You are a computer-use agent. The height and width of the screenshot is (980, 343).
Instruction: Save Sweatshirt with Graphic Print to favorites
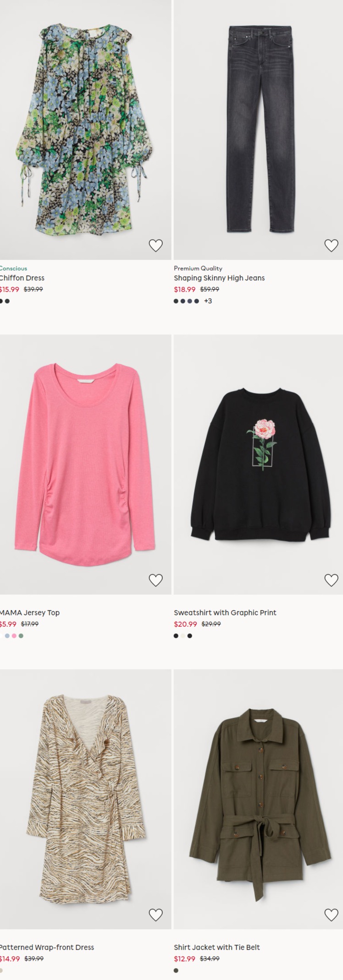pos(331,580)
